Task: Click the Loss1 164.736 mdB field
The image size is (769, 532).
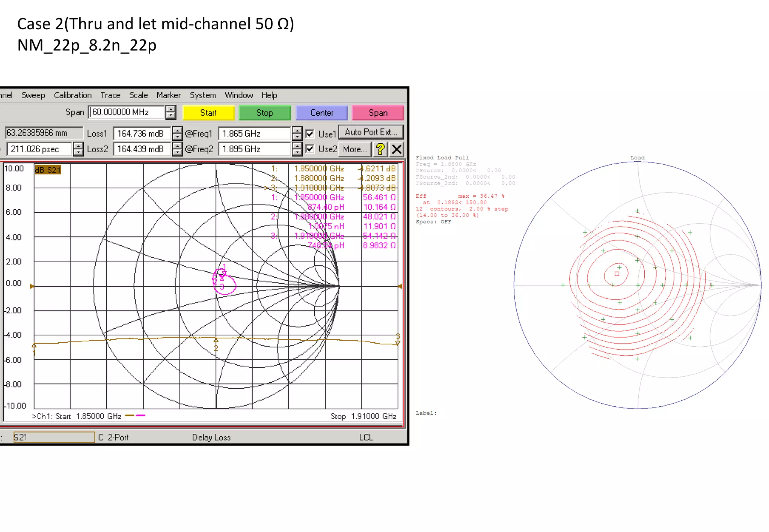Action: pyautogui.click(x=142, y=134)
